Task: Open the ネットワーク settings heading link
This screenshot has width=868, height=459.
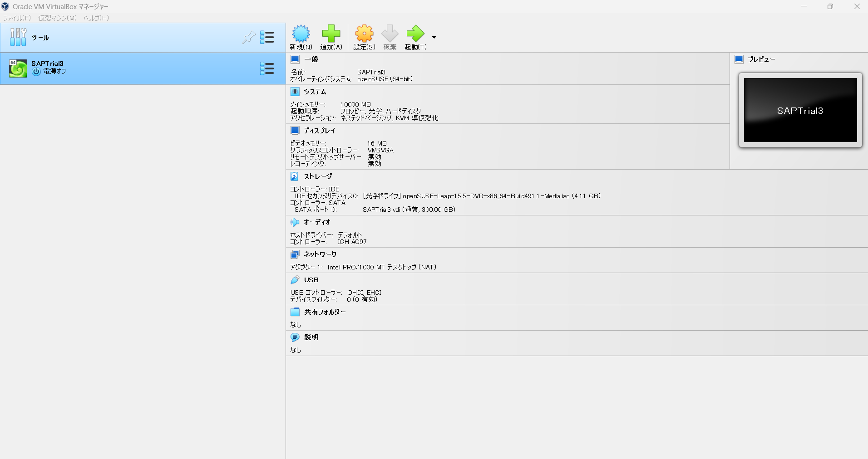Action: (320, 254)
